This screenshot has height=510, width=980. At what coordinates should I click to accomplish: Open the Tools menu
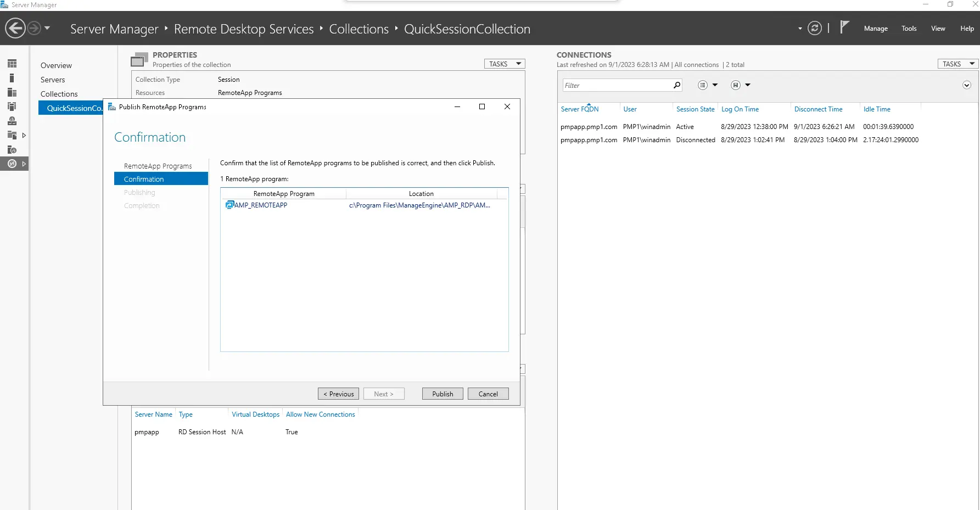click(909, 29)
